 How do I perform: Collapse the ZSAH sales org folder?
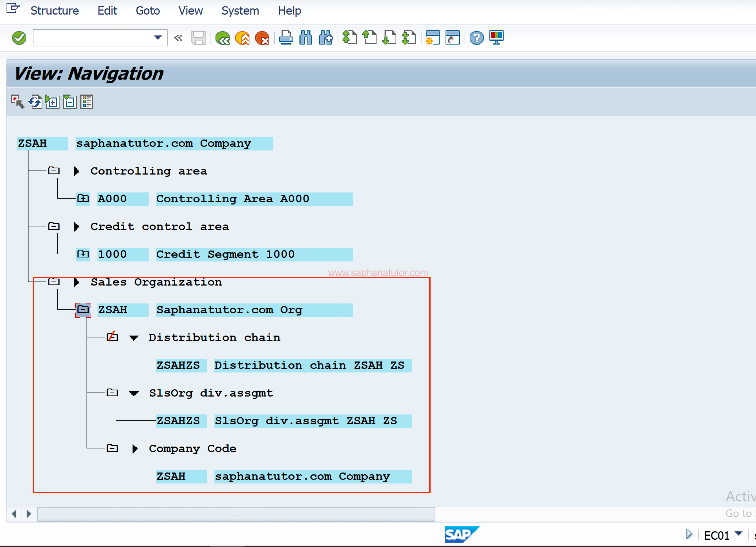click(83, 310)
